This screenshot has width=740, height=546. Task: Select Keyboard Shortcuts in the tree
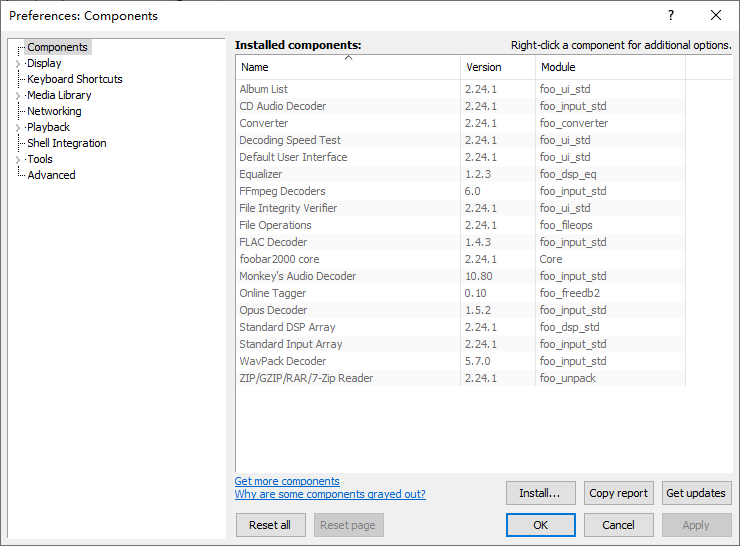tap(74, 79)
